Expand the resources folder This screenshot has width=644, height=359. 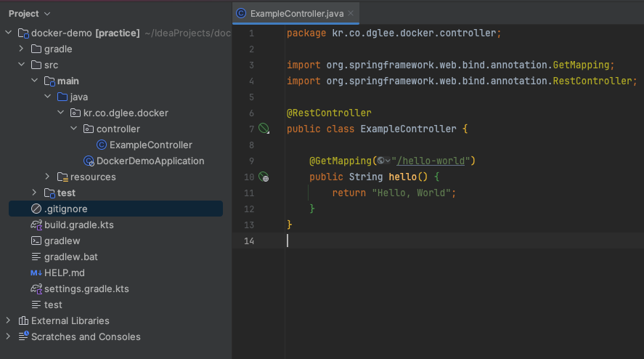pos(48,177)
